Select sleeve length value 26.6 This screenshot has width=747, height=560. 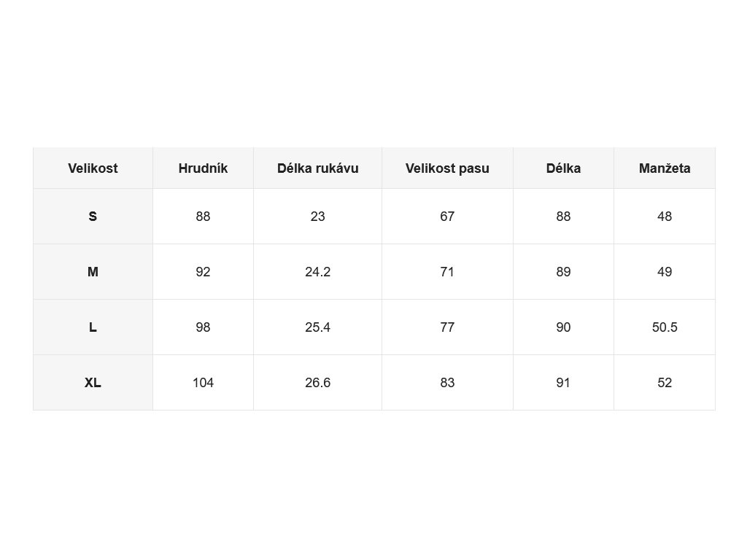[x=317, y=383]
